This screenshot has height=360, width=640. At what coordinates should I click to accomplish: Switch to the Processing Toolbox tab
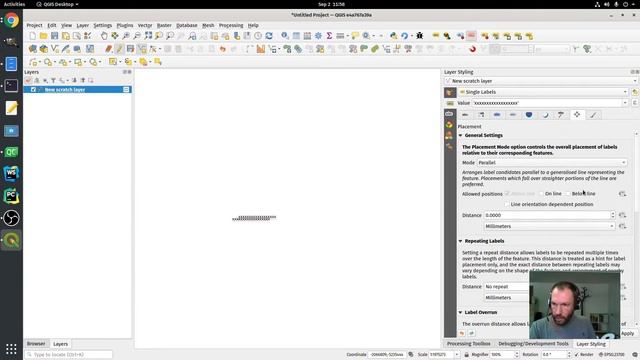[x=468, y=344]
